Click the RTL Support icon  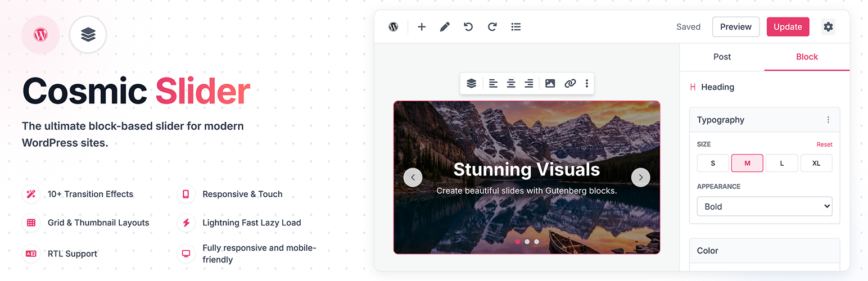pos(31,253)
